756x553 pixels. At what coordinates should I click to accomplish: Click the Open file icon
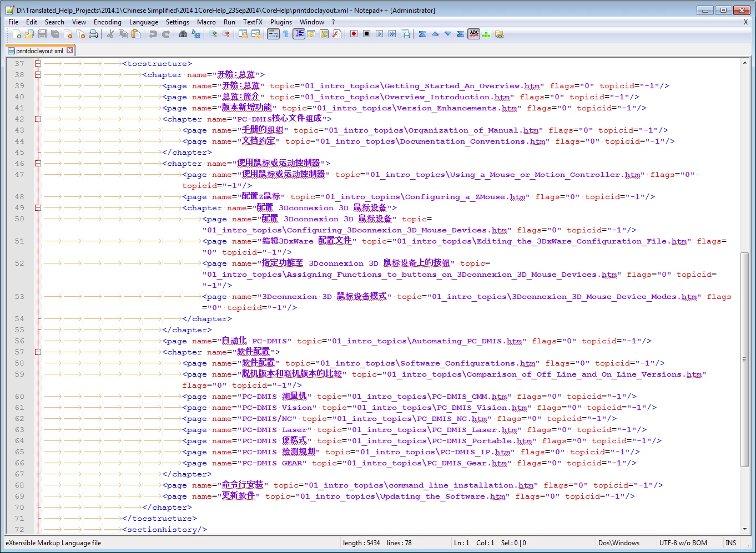tap(29, 34)
